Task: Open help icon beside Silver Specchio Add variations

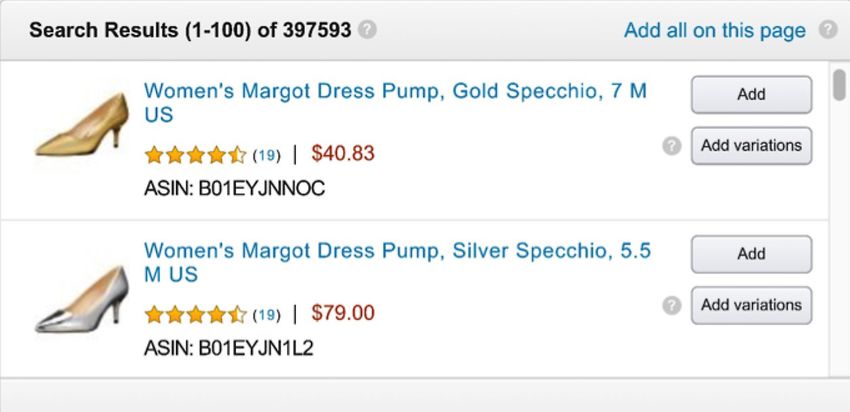Action: click(x=672, y=305)
